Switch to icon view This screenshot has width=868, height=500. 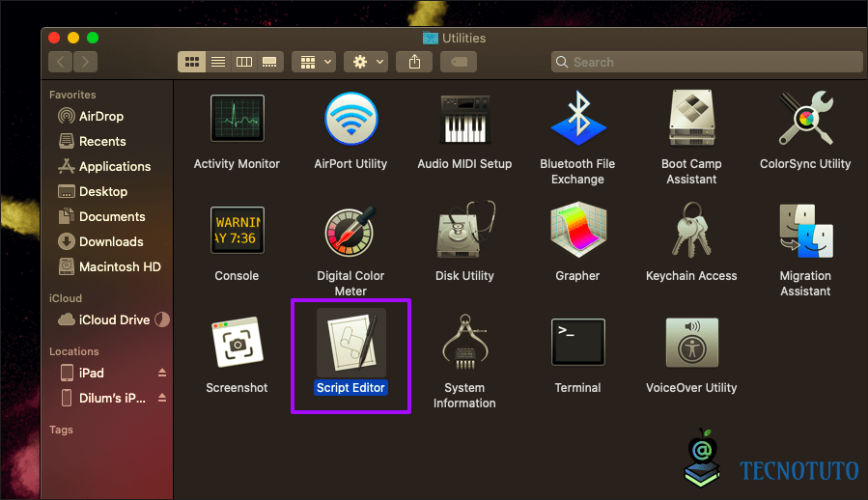pyautogui.click(x=191, y=62)
